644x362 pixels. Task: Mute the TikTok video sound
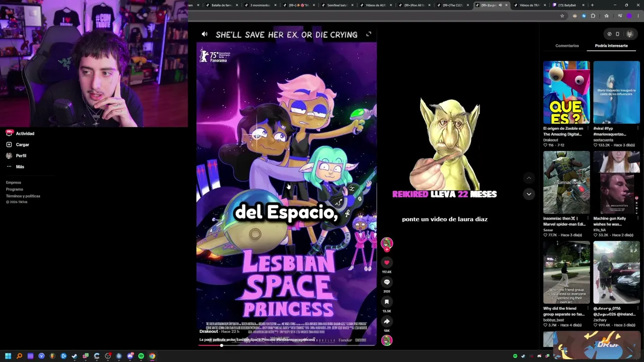pos(204,34)
